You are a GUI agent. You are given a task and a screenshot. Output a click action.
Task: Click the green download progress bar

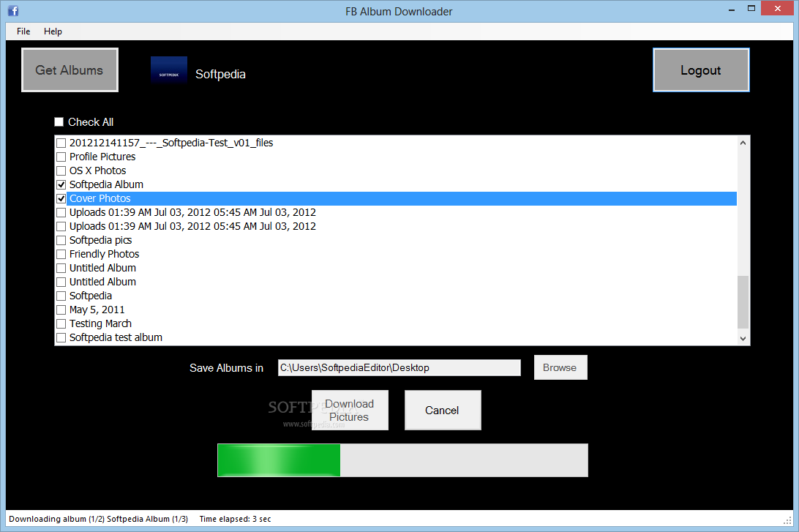coord(402,460)
